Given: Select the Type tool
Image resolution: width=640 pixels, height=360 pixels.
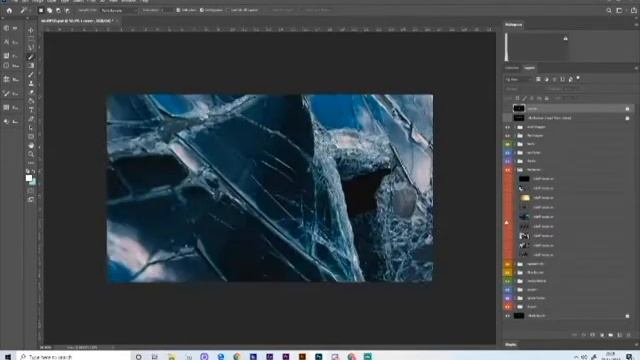Looking at the screenshot, I should (31, 110).
